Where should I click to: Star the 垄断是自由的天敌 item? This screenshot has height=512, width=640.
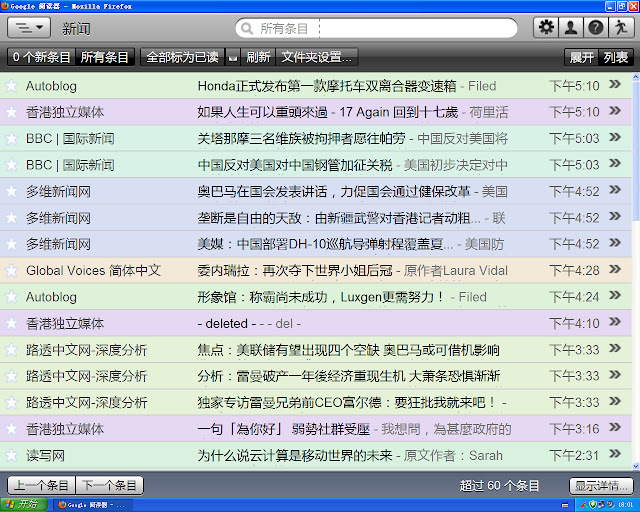click(12, 218)
